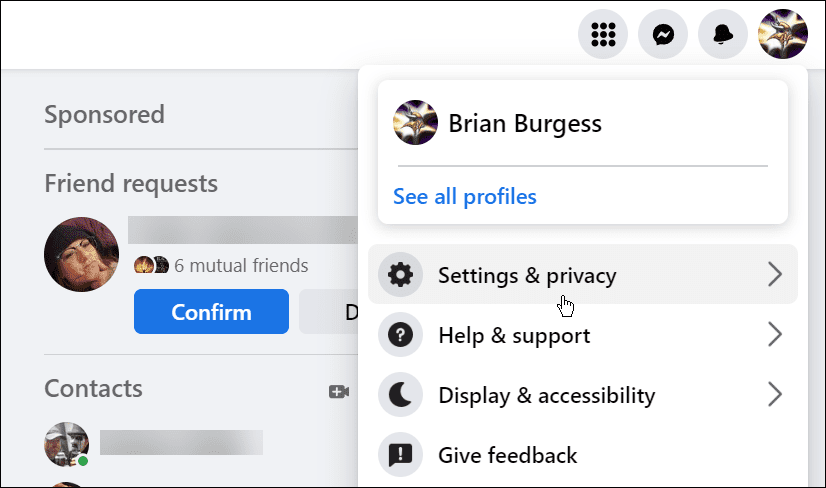Expand Help & support chevron arrow
Image resolution: width=826 pixels, height=488 pixels.
point(774,334)
